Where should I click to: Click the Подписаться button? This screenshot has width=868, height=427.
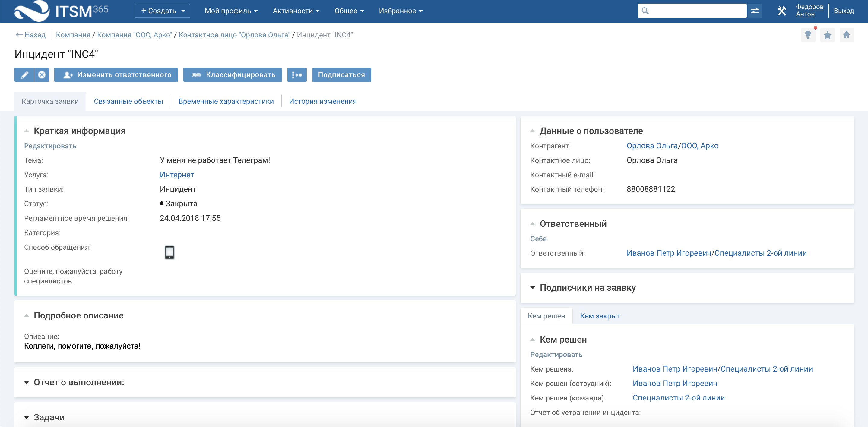341,75
